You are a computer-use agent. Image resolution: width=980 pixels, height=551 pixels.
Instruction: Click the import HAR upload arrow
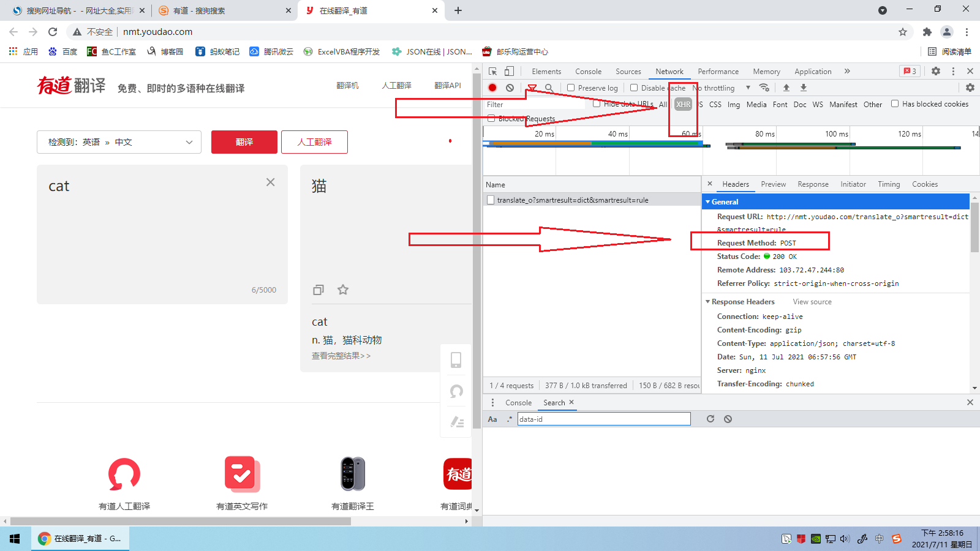pos(786,88)
